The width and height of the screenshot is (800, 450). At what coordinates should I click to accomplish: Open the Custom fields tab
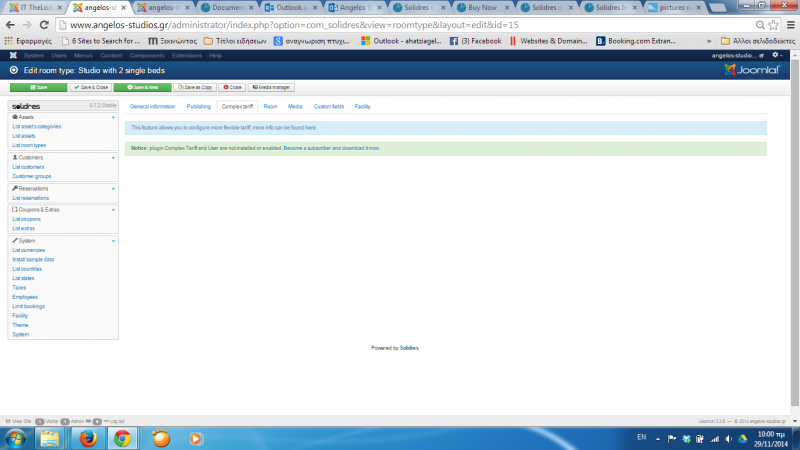point(328,105)
